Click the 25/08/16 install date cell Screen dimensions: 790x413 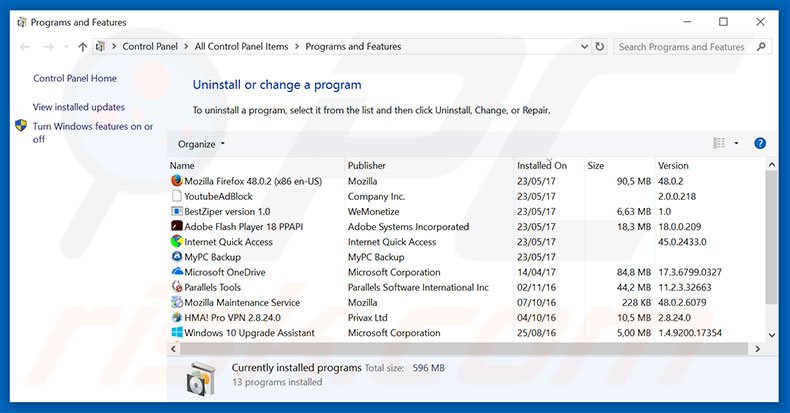(537, 333)
